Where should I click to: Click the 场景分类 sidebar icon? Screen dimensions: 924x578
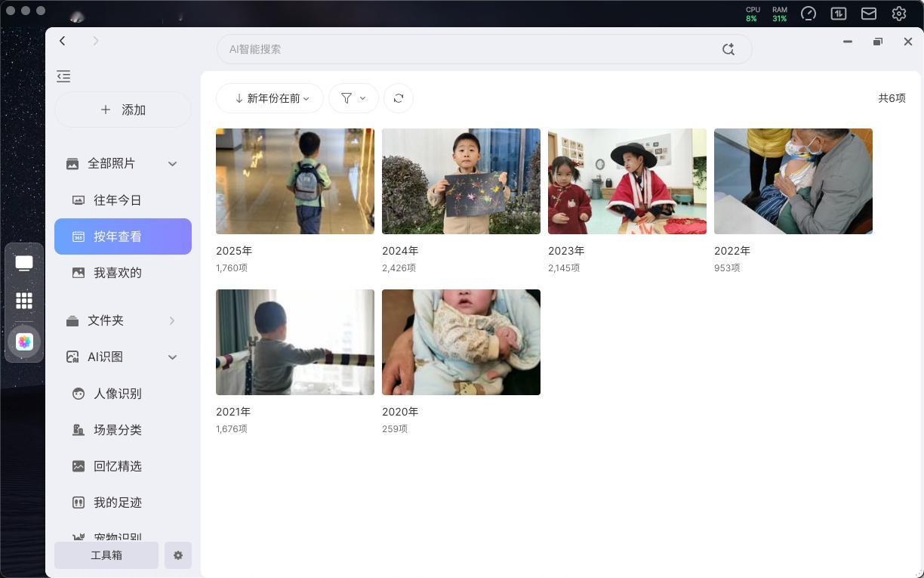(79, 430)
